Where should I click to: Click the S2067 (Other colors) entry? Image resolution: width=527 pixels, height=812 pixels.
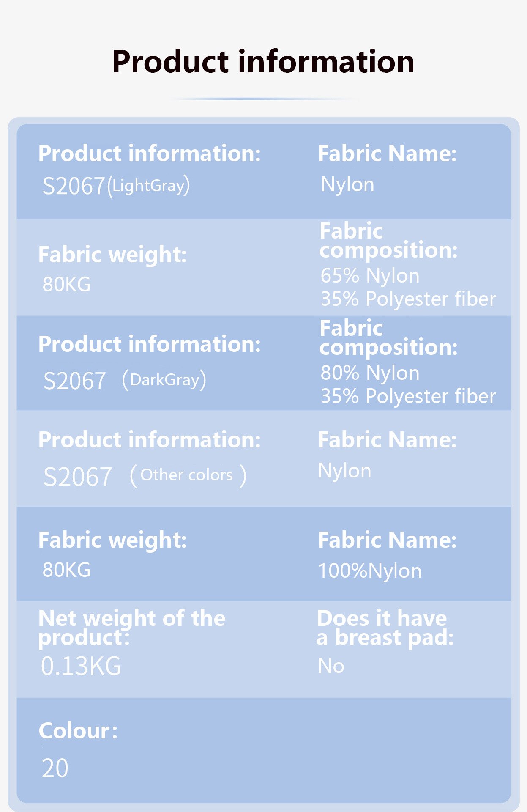[x=145, y=476]
